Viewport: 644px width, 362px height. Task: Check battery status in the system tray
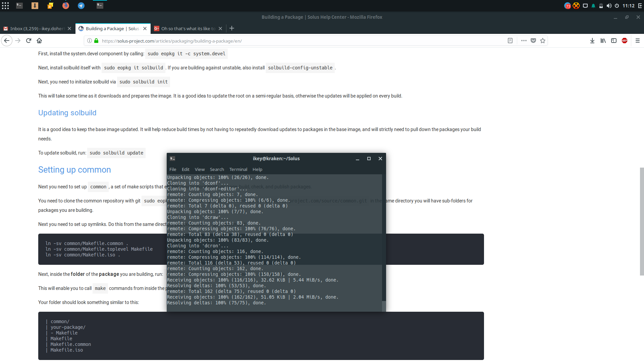pyautogui.click(x=601, y=6)
